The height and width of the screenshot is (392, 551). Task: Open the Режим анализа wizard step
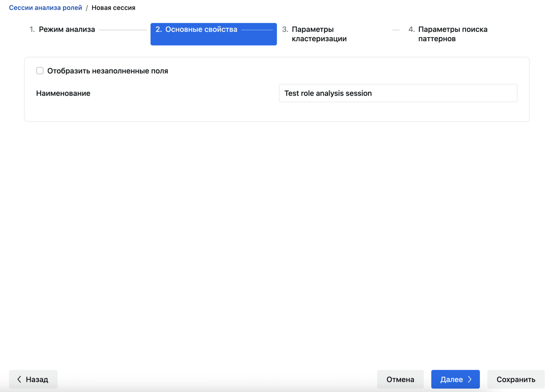tap(67, 29)
